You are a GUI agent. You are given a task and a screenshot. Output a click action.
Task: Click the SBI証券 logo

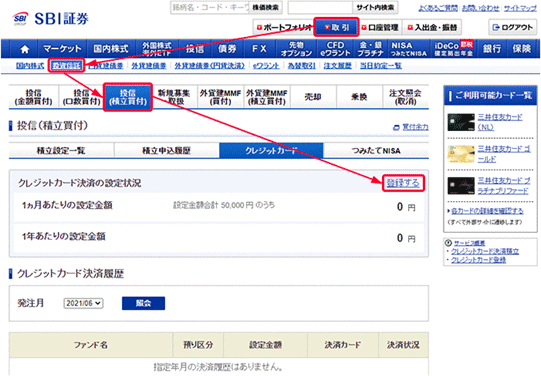(50, 19)
